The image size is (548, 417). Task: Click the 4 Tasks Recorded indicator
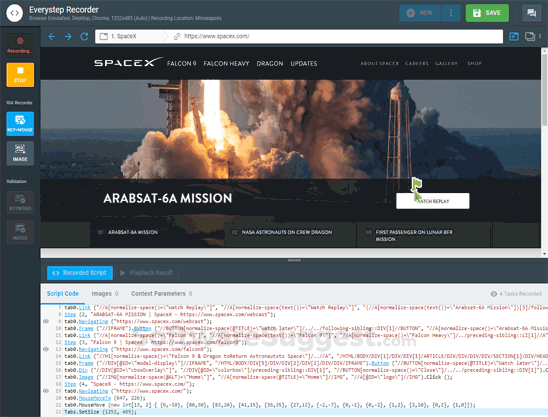516,294
